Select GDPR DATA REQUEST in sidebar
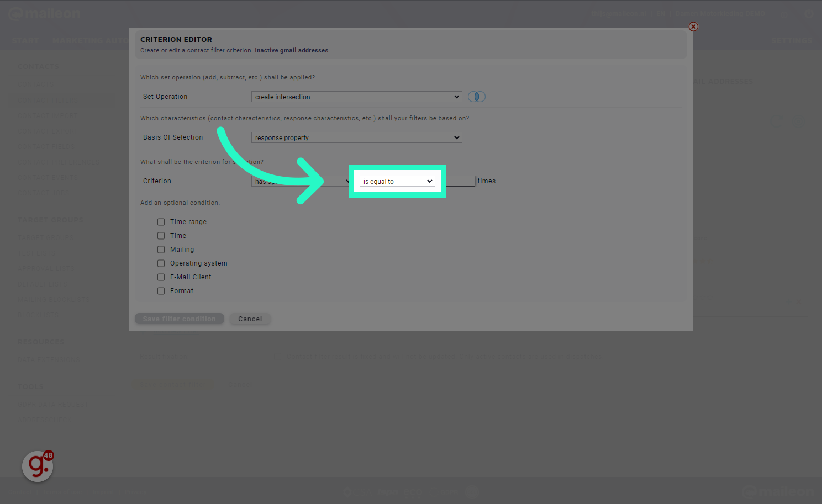 [x=52, y=405]
